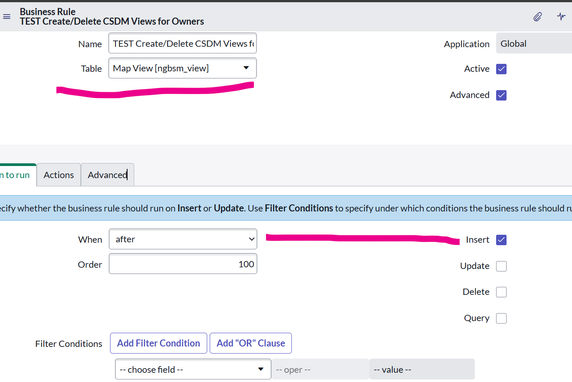Screen dimensions: 572x382
Task: Enable the Delete checkbox
Action: click(x=501, y=292)
